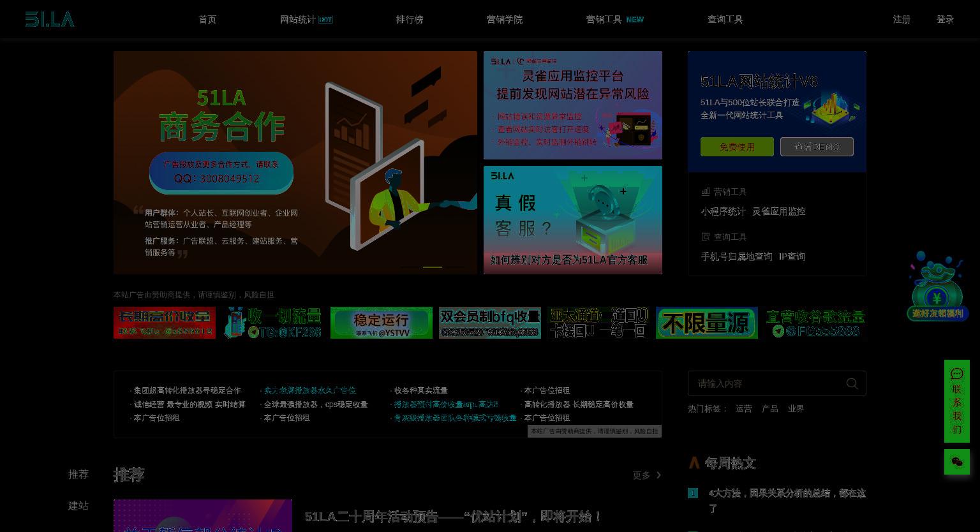Select 推荐 in left side navigation
Screen dimensions: 980x532
(x=78, y=475)
